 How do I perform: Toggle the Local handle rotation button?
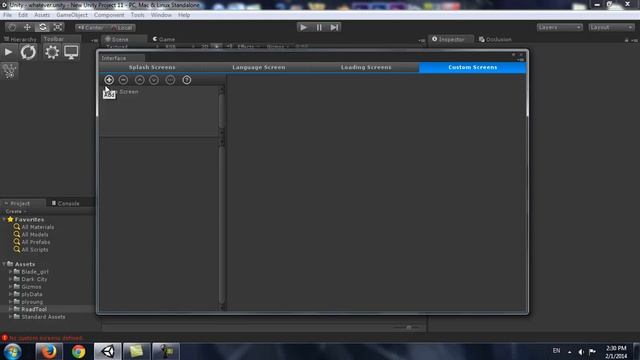122,28
